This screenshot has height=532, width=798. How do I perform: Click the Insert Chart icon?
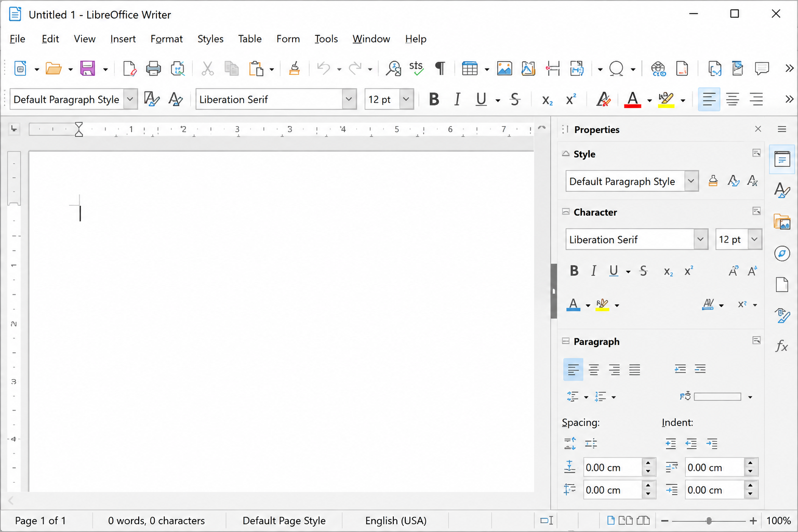click(x=528, y=69)
